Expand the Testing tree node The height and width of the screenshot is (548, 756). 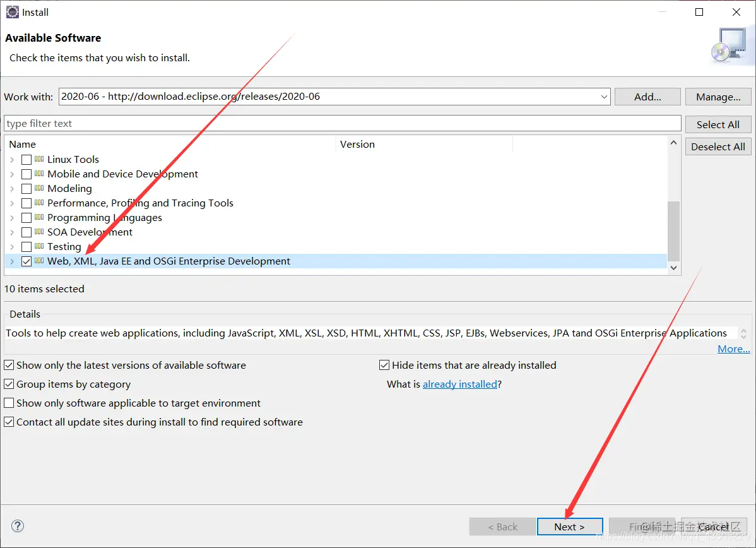coord(12,246)
